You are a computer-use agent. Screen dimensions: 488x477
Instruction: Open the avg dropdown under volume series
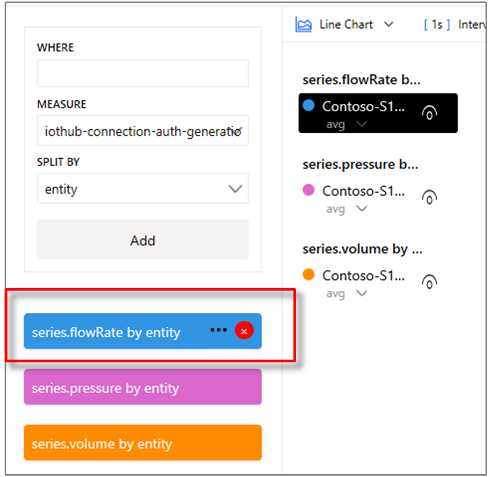tap(361, 294)
